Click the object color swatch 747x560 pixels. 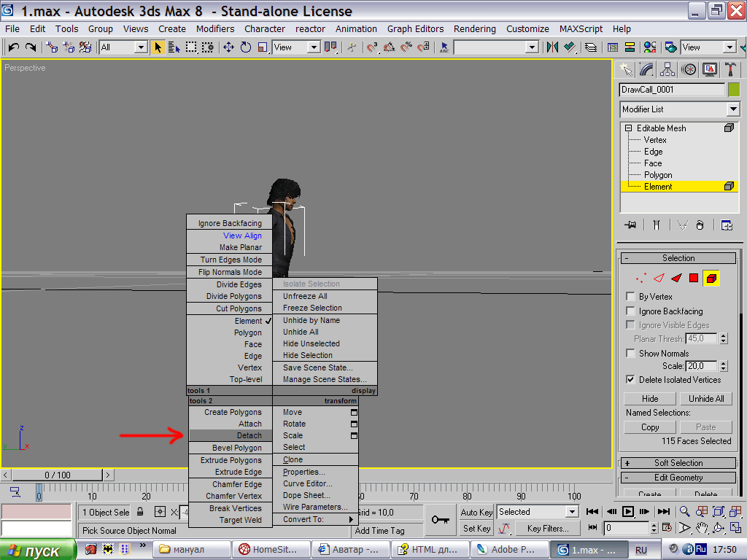734,90
